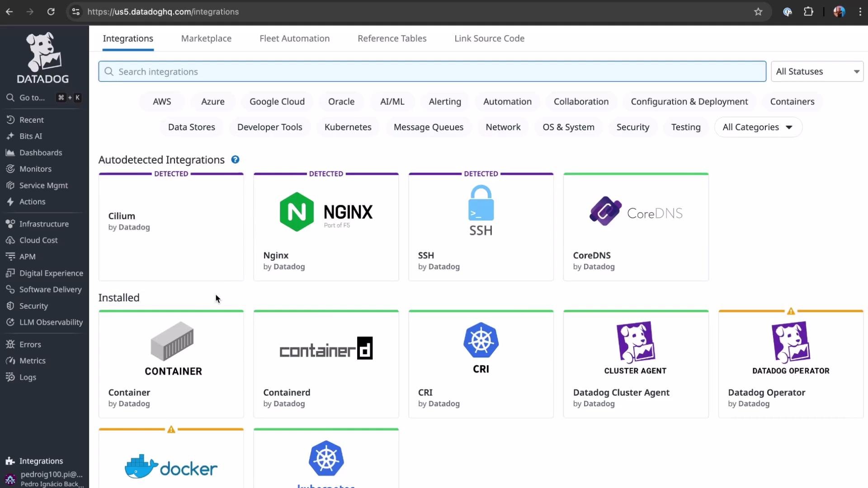The width and height of the screenshot is (868, 488).
Task: Open the SSH integration card
Action: (x=481, y=227)
